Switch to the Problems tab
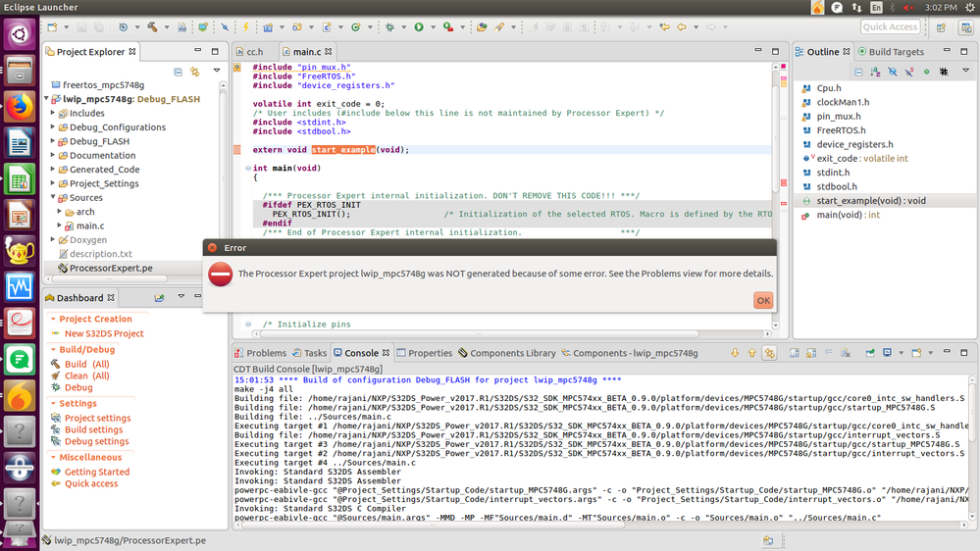980x551 pixels. click(x=260, y=353)
